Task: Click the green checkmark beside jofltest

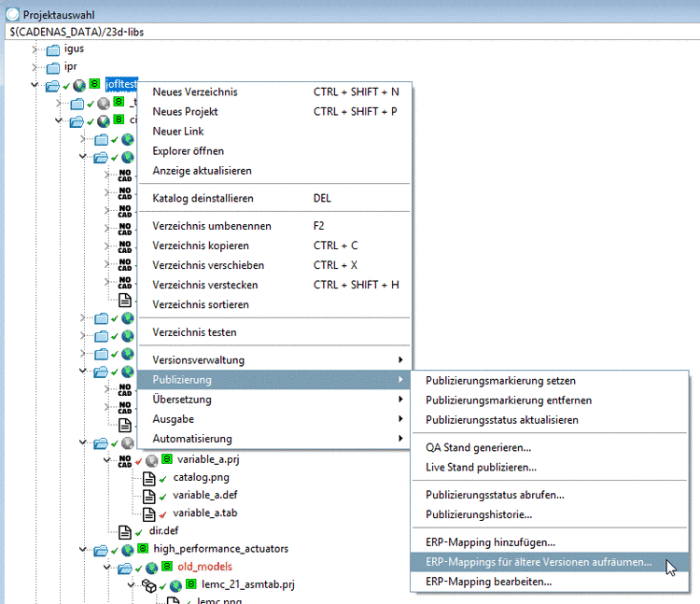Action: click(66, 86)
